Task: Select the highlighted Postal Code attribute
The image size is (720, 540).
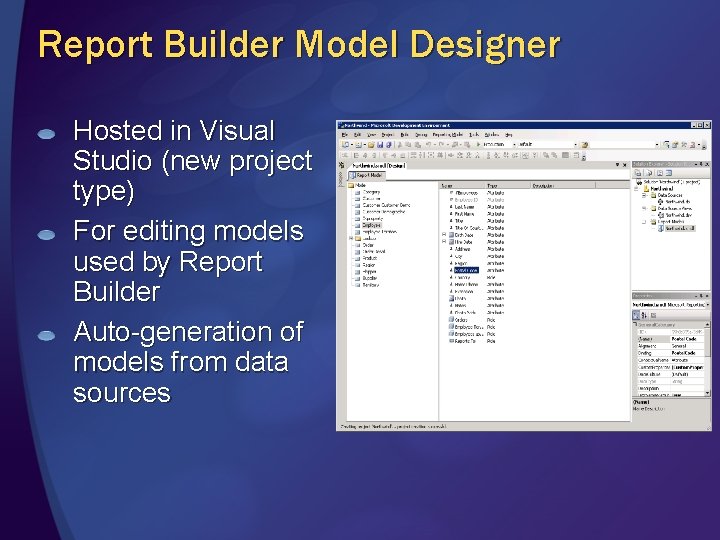Action: pyautogui.click(x=467, y=270)
